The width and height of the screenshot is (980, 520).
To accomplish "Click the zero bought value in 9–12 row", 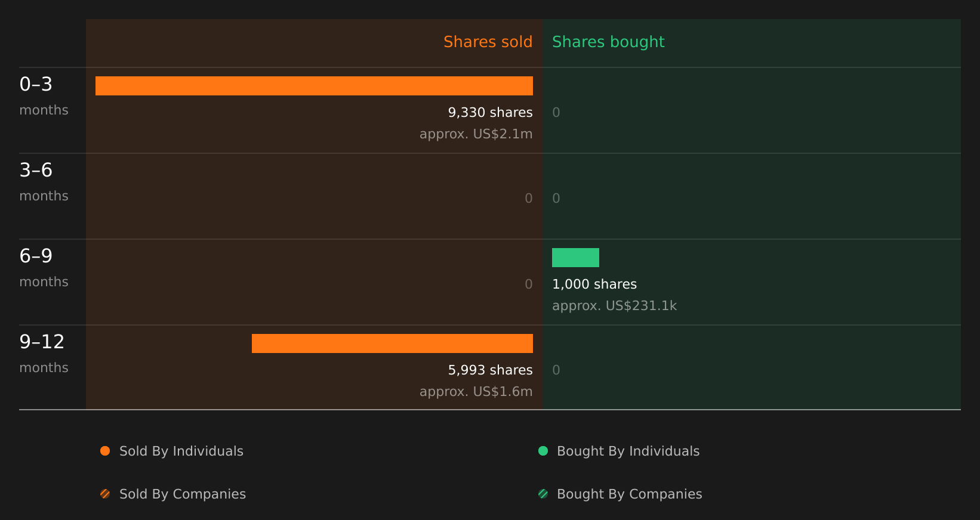I will 556,370.
